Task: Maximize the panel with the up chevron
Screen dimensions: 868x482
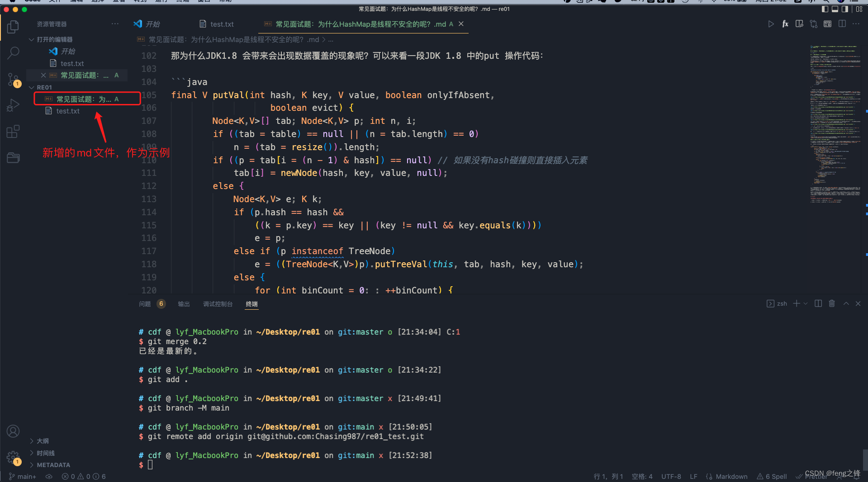Action: (846, 304)
